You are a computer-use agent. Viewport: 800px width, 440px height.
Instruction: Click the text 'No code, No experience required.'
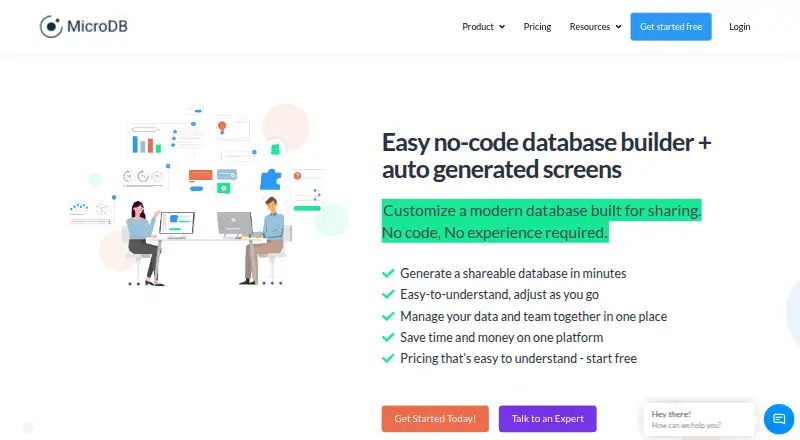[495, 232]
